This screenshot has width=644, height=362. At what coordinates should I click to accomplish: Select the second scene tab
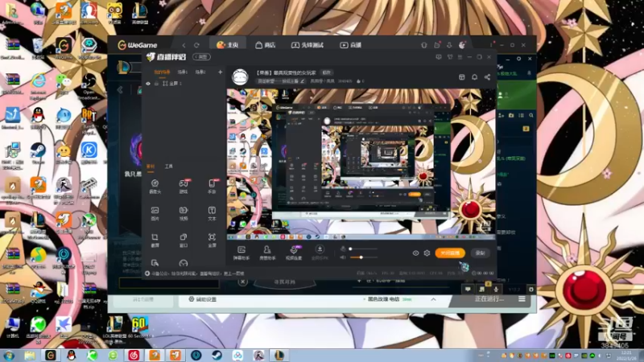pos(183,72)
